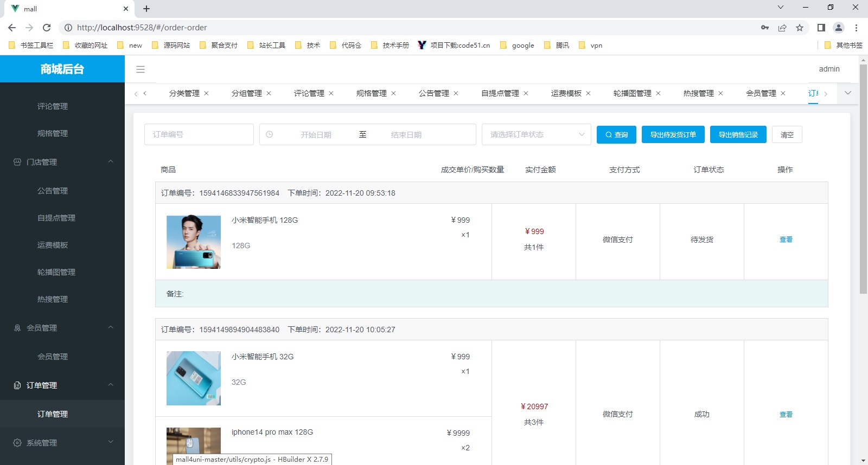Click the 商城后台 logo title
Viewport: 868px width, 465px height.
pyautogui.click(x=62, y=69)
